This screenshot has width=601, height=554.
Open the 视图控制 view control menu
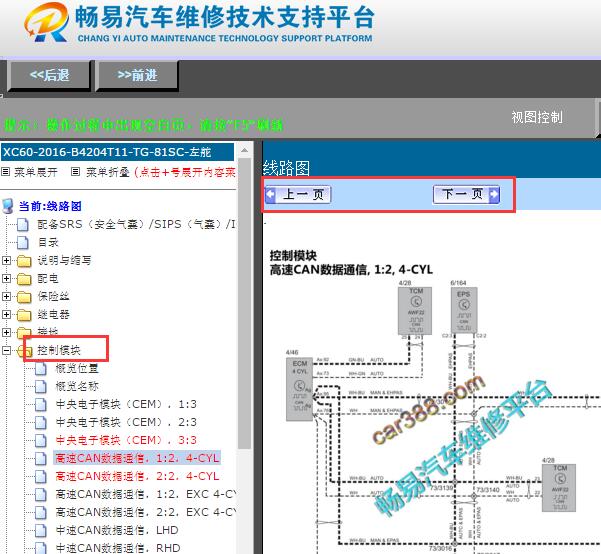[537, 117]
